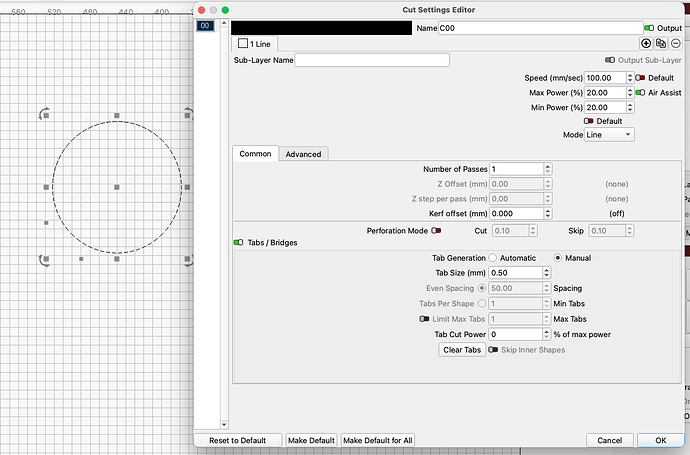Click the black layer color swatch
This screenshot has height=455, width=690.
tap(322, 28)
